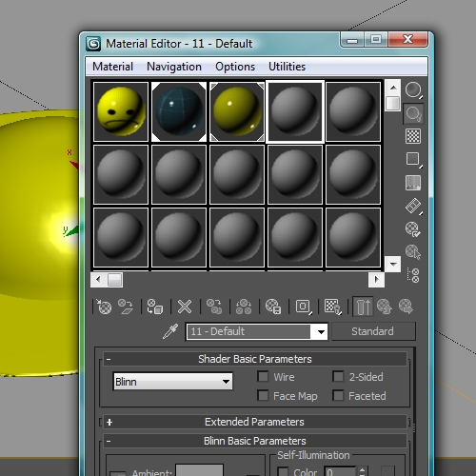Screen dimensions: 476x476
Task: Click the Make Material Copy icon
Action: point(214,307)
